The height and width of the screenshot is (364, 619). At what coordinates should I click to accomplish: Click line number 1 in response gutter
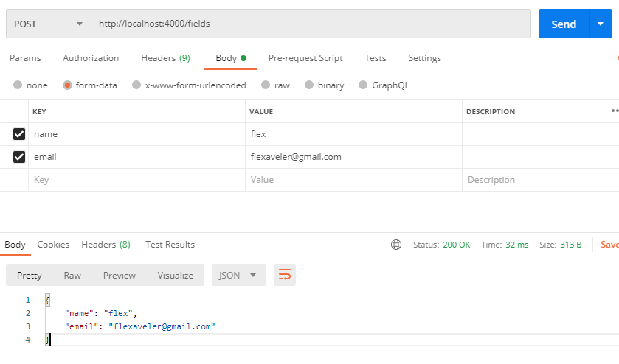pyautogui.click(x=27, y=300)
